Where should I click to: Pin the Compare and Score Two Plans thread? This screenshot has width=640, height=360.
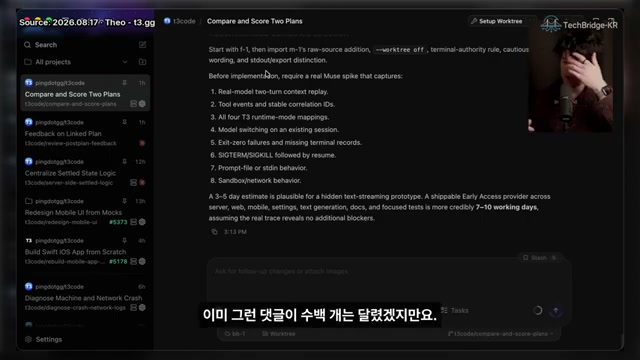tap(124, 83)
